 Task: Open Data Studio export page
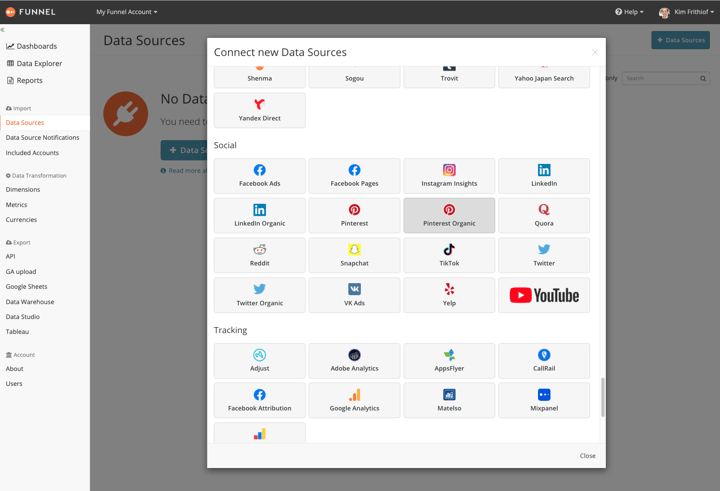[x=22, y=316]
